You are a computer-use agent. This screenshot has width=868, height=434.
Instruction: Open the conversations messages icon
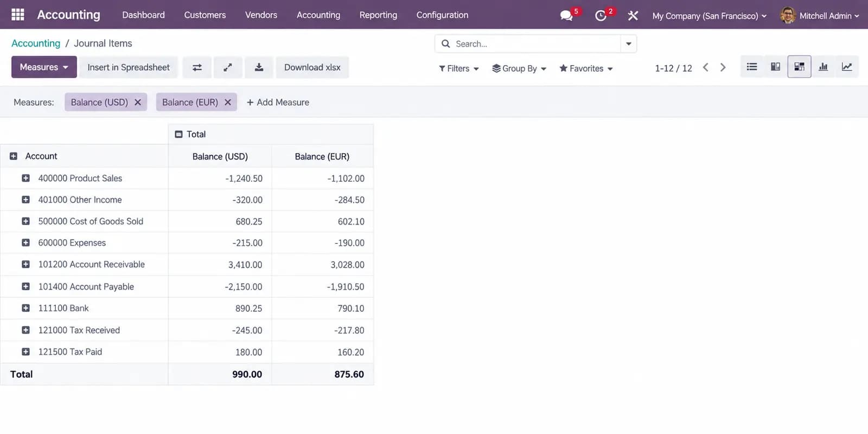click(x=566, y=15)
